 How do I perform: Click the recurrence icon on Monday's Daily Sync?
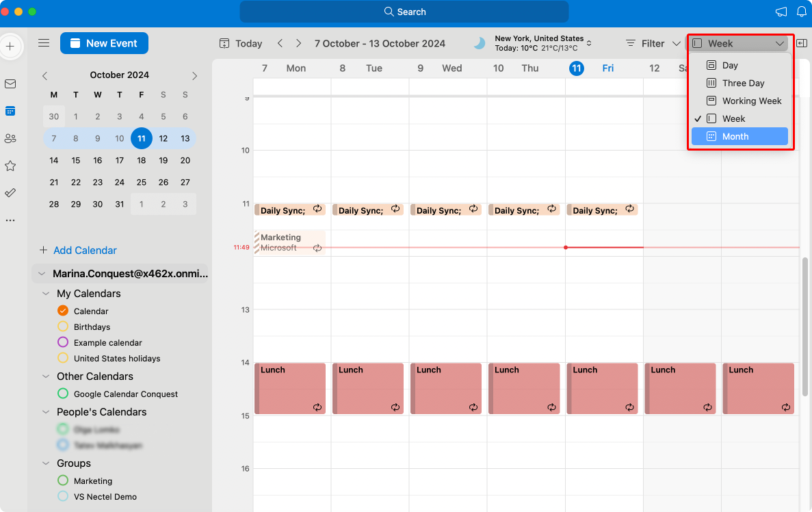[317, 209]
